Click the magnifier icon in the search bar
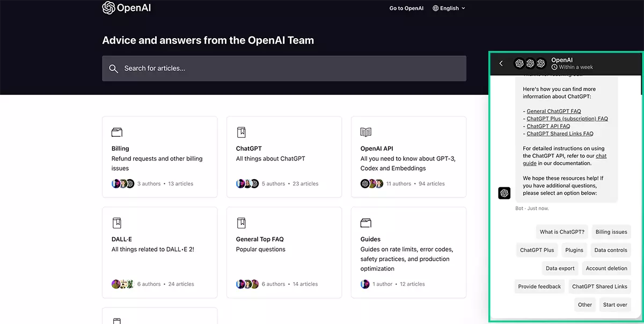 click(x=113, y=69)
